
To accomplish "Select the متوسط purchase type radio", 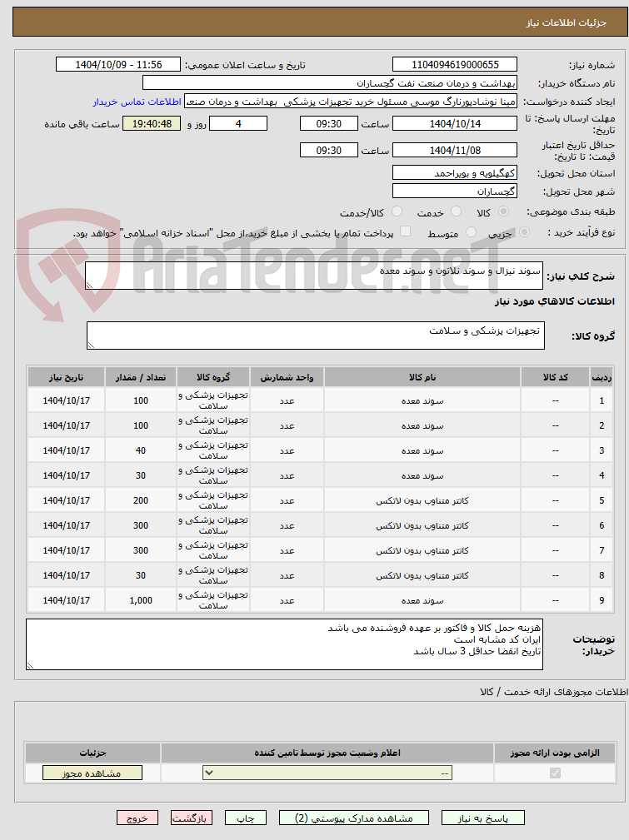I will 471,232.
